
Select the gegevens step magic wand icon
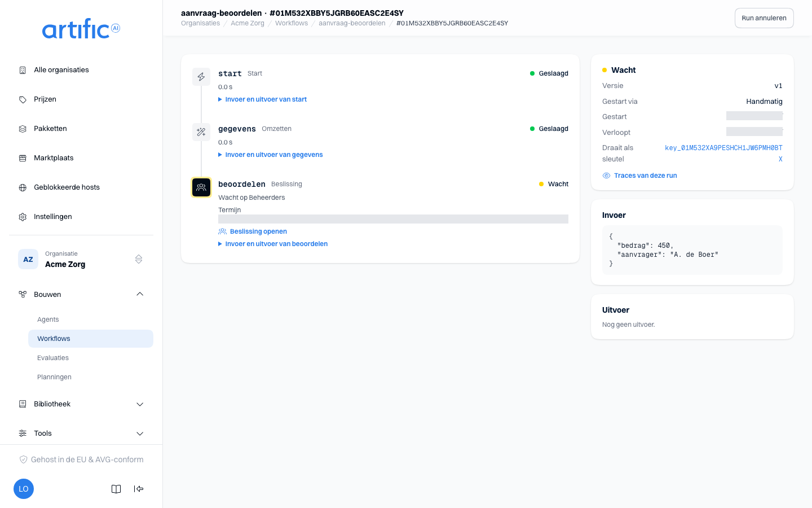pyautogui.click(x=201, y=132)
